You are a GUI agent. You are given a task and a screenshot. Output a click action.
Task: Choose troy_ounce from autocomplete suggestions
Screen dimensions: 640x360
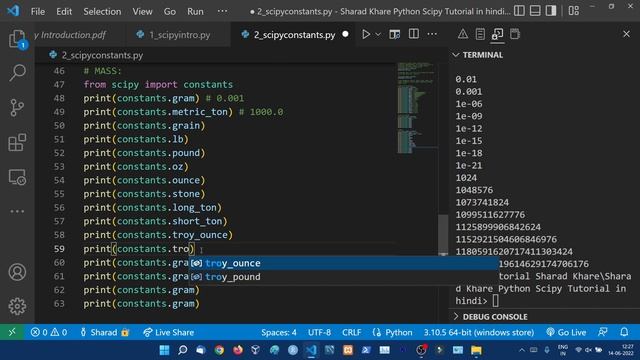(343, 263)
